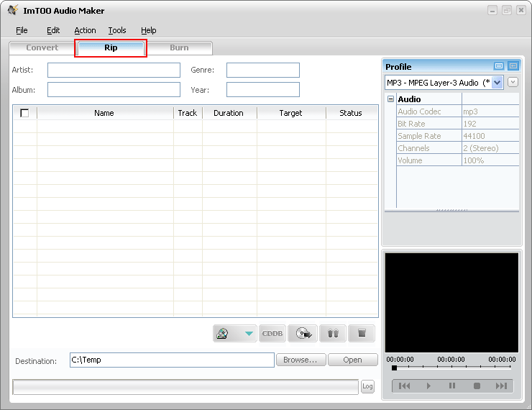Click the Artist input field
Screen dimensions: 532x410
coord(114,70)
